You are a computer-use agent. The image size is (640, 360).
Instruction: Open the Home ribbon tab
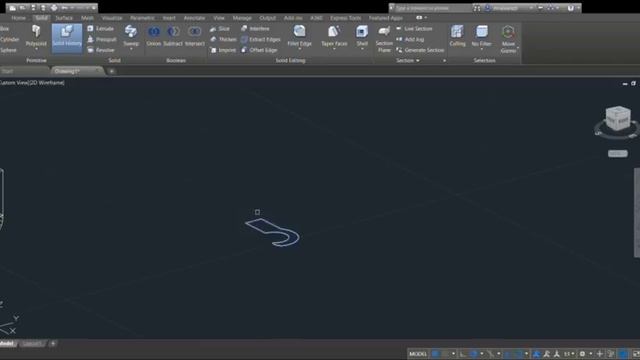pos(18,18)
